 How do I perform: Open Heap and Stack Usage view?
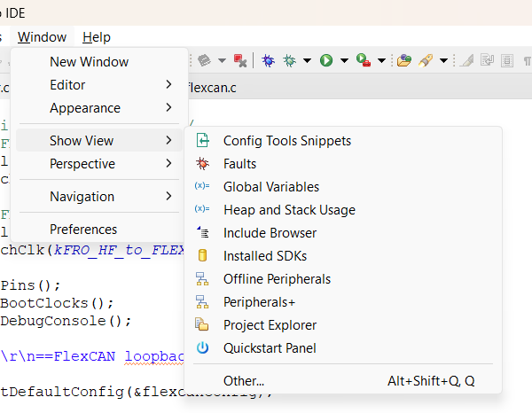289,210
